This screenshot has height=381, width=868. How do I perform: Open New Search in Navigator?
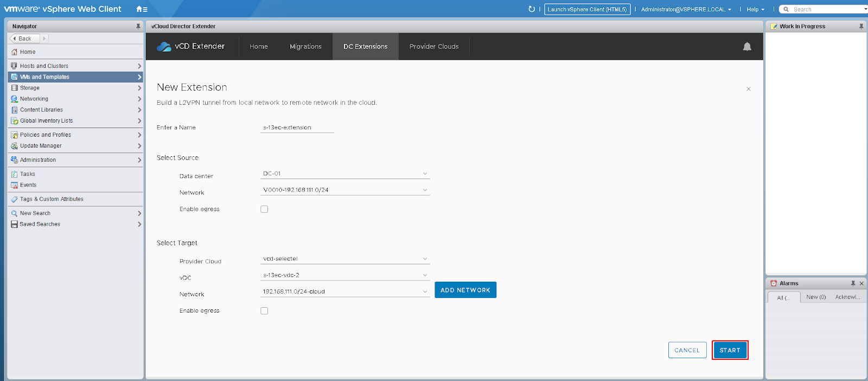coord(75,213)
